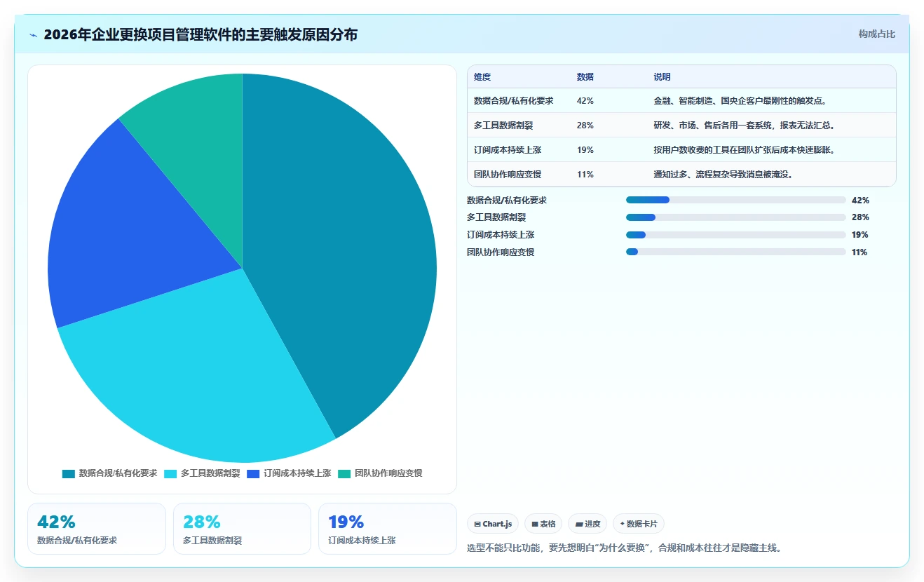Click the 构成占比 label in header
This screenshot has width=924, height=582.
click(x=877, y=34)
